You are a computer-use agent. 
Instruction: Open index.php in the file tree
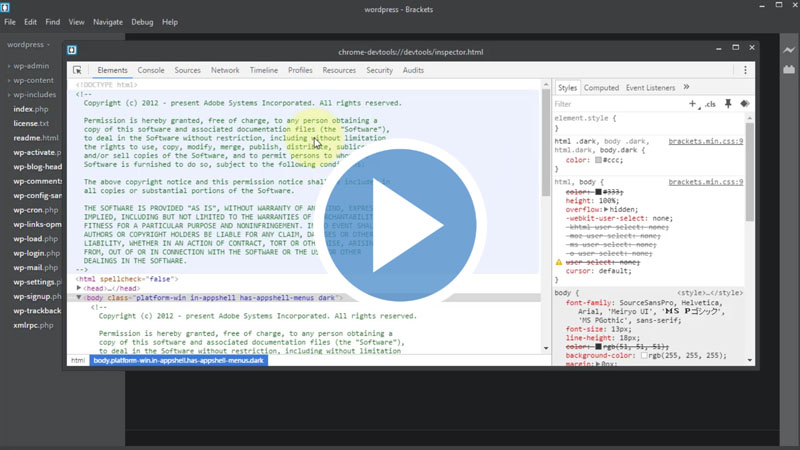pos(30,109)
